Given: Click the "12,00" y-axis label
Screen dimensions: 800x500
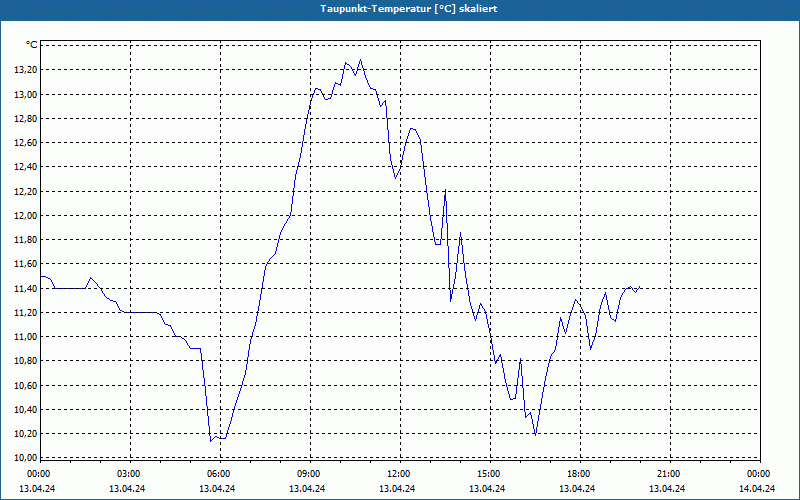Looking at the screenshot, I should tap(24, 215).
